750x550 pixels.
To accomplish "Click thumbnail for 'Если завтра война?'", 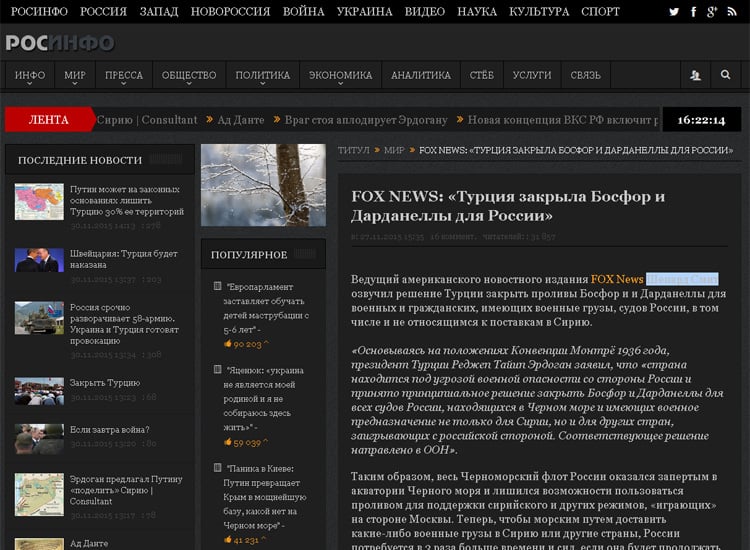I will [39, 439].
